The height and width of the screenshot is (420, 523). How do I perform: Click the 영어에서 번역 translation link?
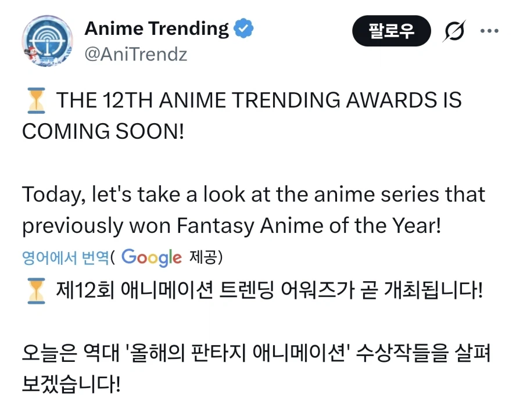(65, 257)
